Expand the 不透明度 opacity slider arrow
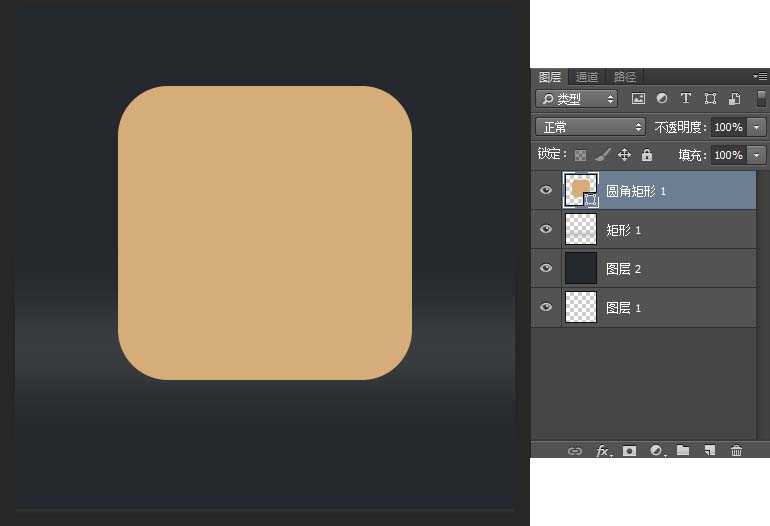The image size is (770, 526). [x=756, y=127]
